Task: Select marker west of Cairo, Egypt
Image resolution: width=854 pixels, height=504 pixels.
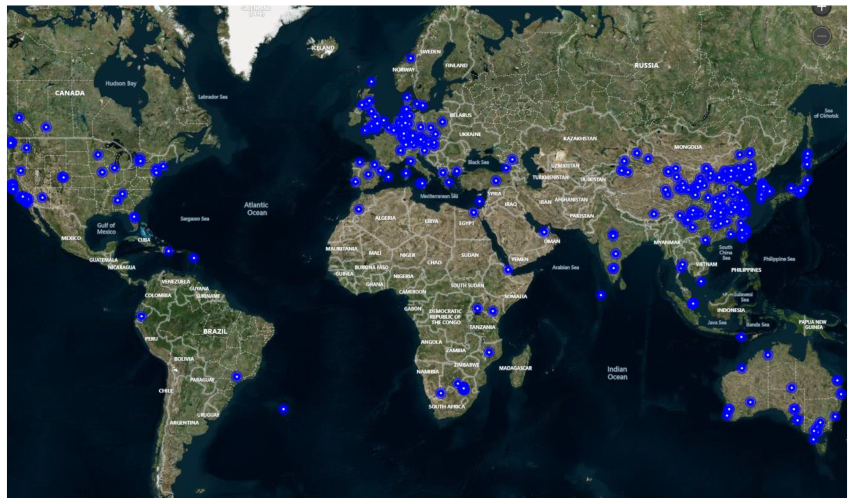Action: (473, 213)
